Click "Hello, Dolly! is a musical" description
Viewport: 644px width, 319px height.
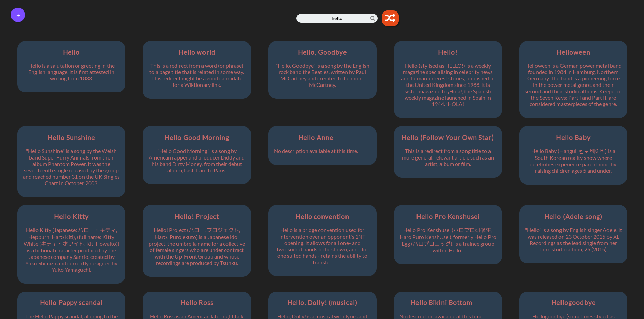322,316
